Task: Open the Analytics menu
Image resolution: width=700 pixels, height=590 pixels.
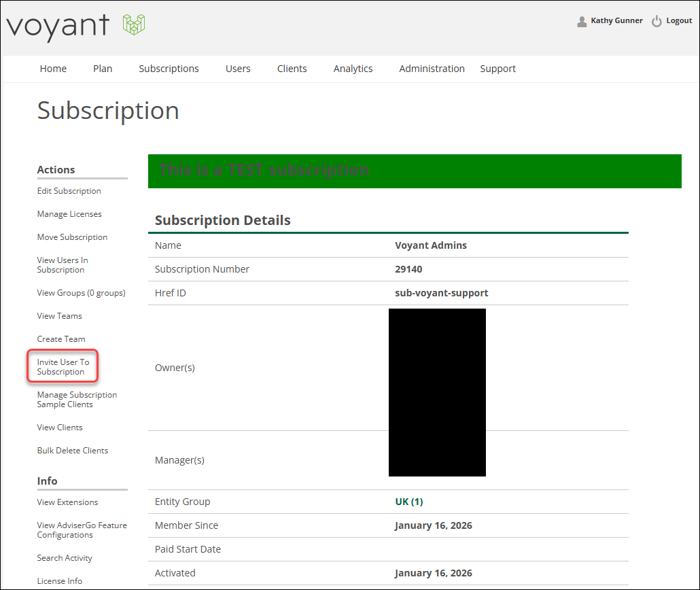Action: point(353,69)
